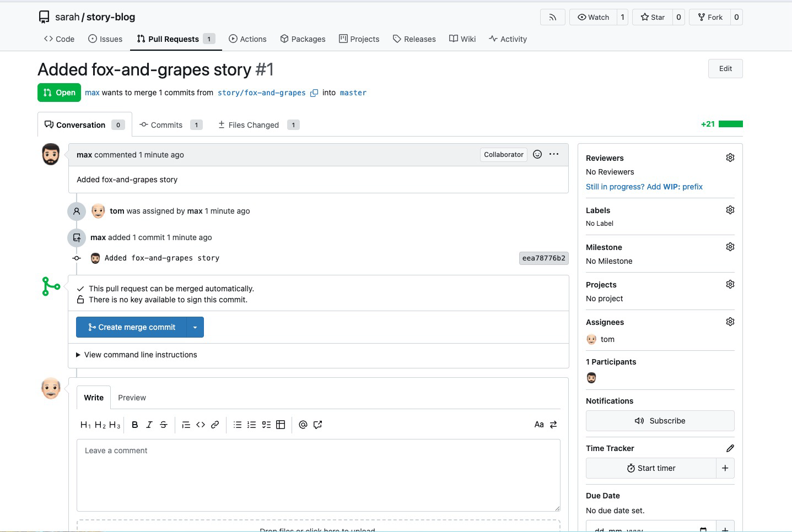
Task: Toggle monospace font with Aa button
Action: [x=538, y=425]
